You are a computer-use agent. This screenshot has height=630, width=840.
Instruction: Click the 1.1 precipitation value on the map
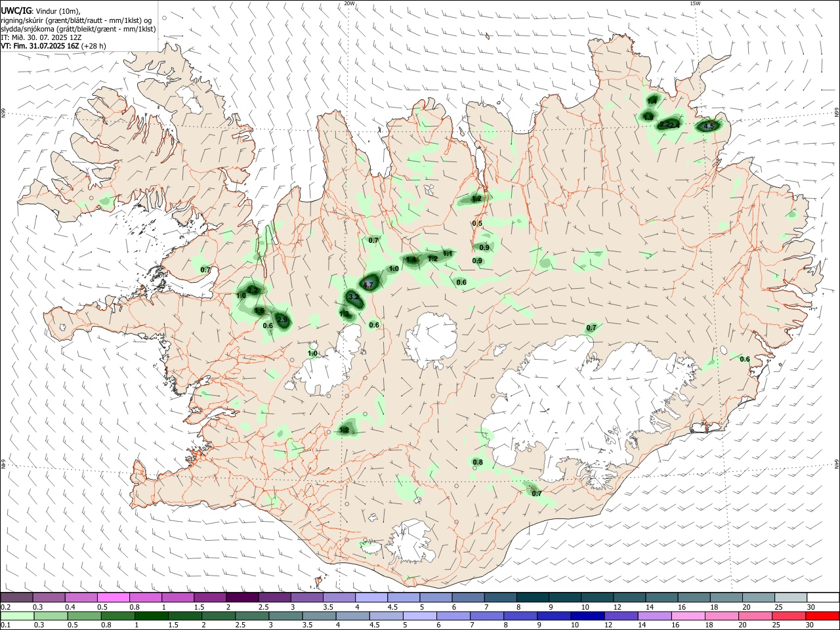[x=448, y=253]
